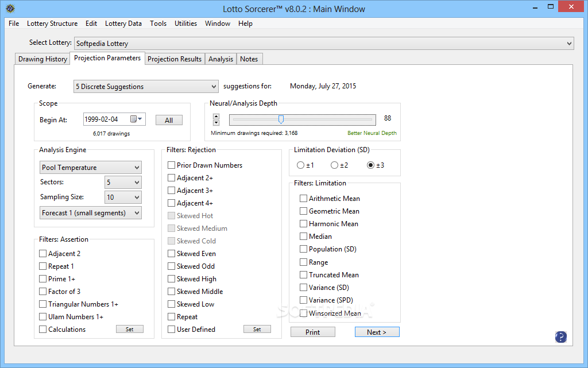588x368 pixels.
Task: Open the blue help question mark icon
Action: point(560,337)
